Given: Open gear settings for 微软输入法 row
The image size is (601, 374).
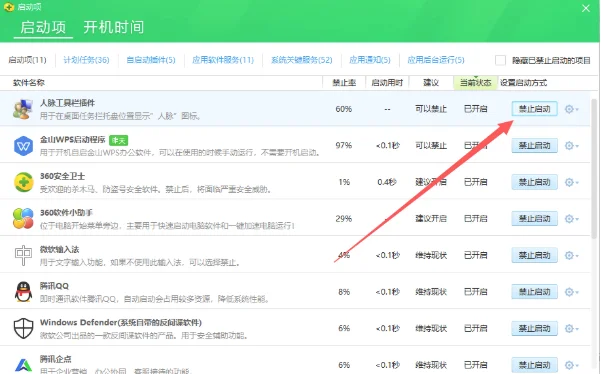Looking at the screenshot, I should [571, 255].
